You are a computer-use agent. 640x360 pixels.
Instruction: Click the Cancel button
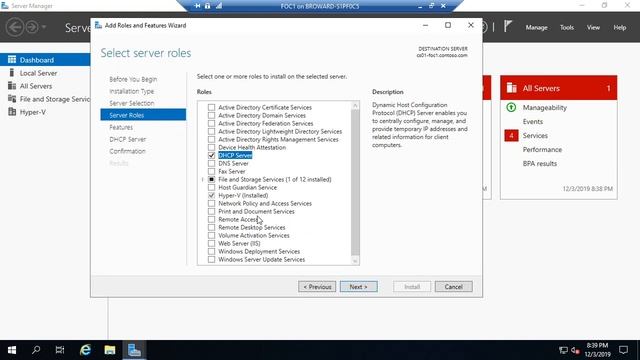point(453,287)
